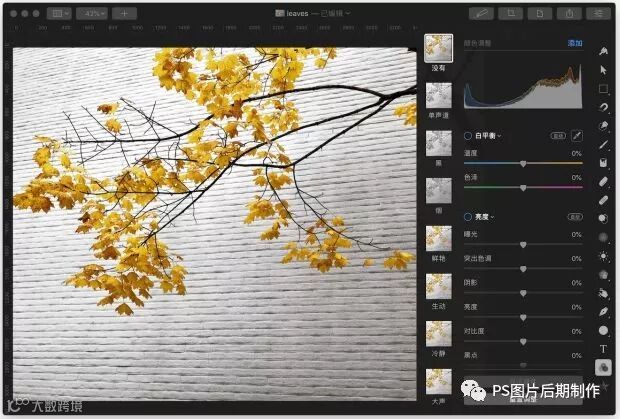Viewport: 620px width, 419px height.
Task: Select the 单声道 mono preset thumbnail
Action: [439, 96]
